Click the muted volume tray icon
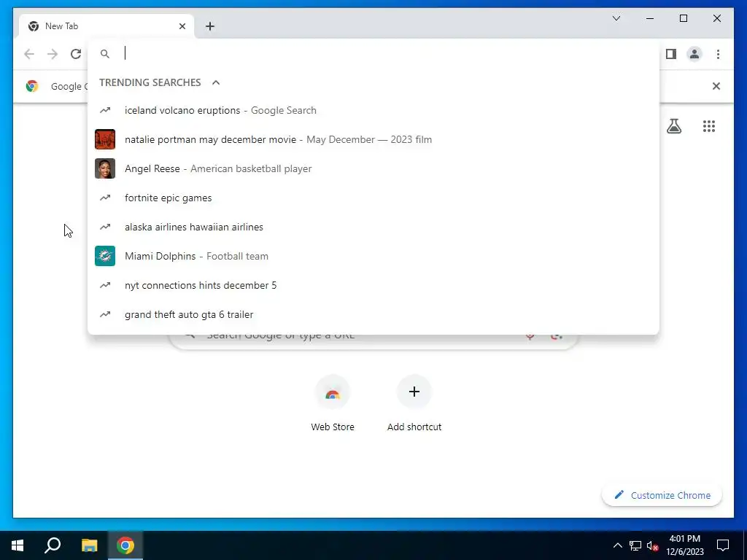The image size is (747, 560). 653,545
